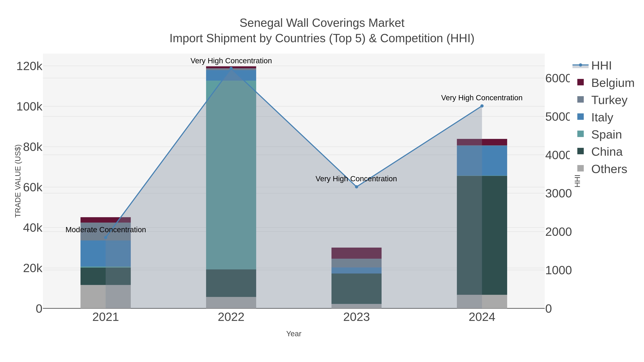644x362 pixels.
Task: Click the HHI data point for 2023
Action: point(357,187)
